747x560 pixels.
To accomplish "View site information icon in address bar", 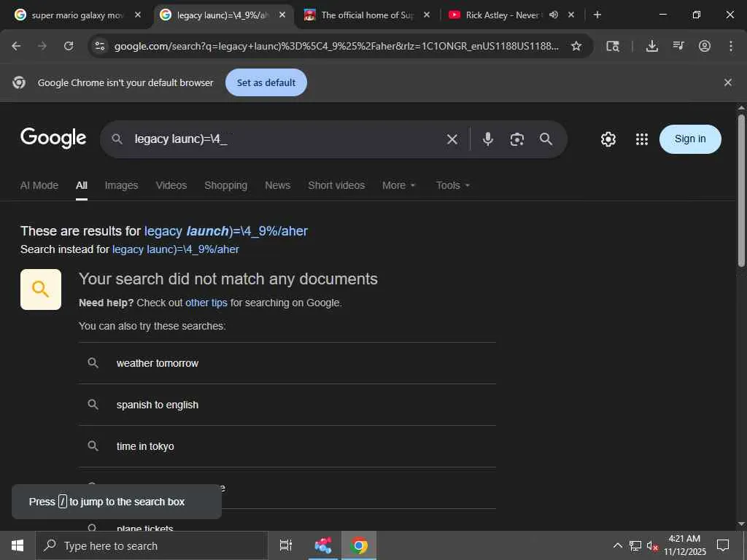I will 99,46.
